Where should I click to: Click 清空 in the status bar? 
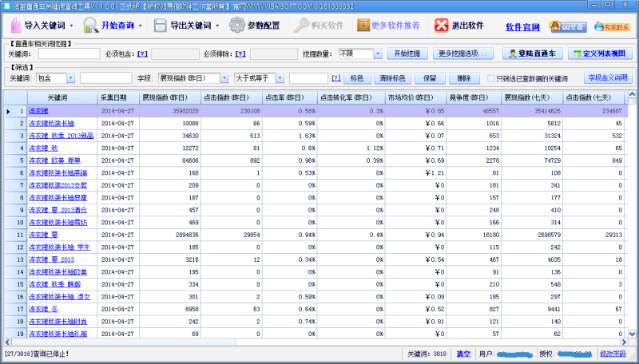click(x=464, y=353)
